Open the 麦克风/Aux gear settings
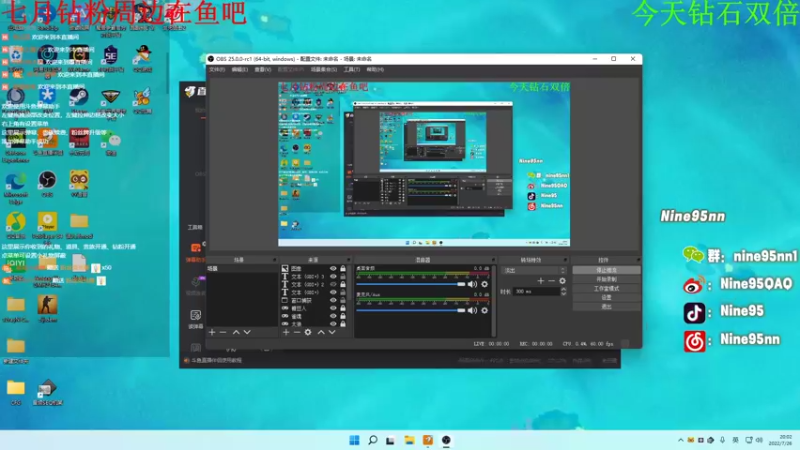This screenshot has height=450, width=800. [485, 310]
